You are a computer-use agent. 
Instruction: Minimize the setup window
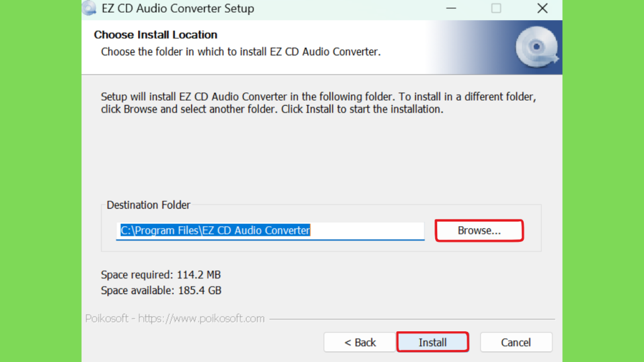pyautogui.click(x=451, y=9)
